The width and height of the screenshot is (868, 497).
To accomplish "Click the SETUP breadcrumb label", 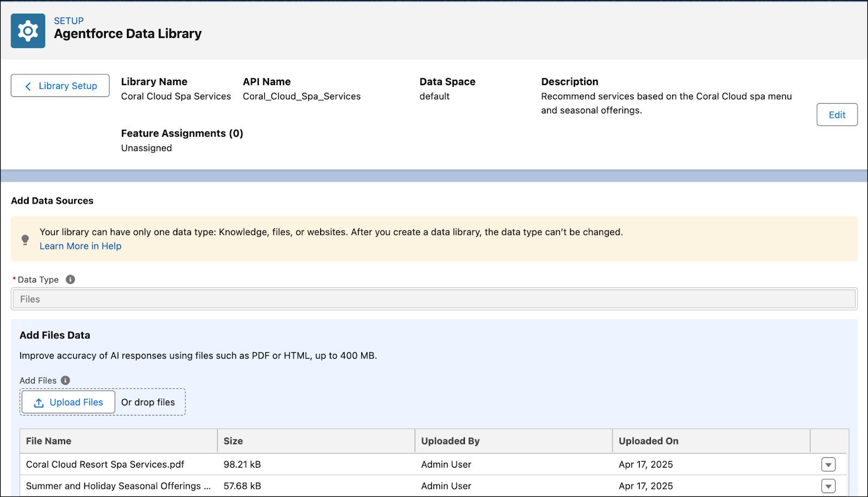I will pyautogui.click(x=69, y=21).
